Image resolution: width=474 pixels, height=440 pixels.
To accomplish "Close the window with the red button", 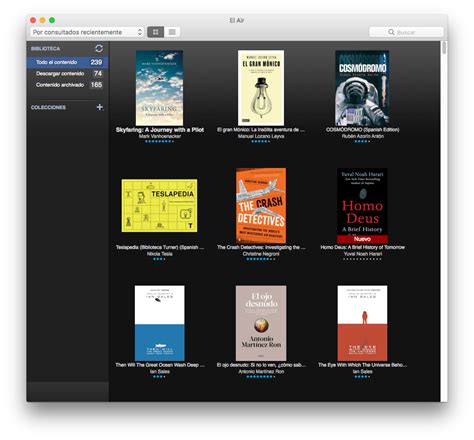I will tap(33, 20).
